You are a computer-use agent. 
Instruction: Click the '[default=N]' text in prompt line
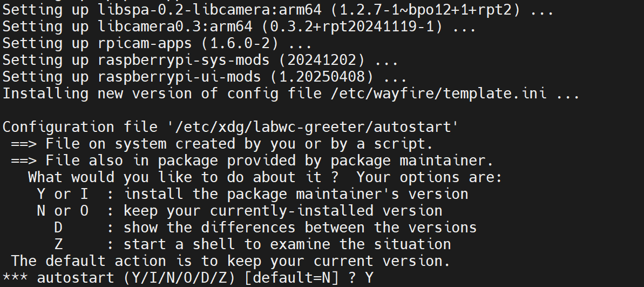(x=292, y=278)
